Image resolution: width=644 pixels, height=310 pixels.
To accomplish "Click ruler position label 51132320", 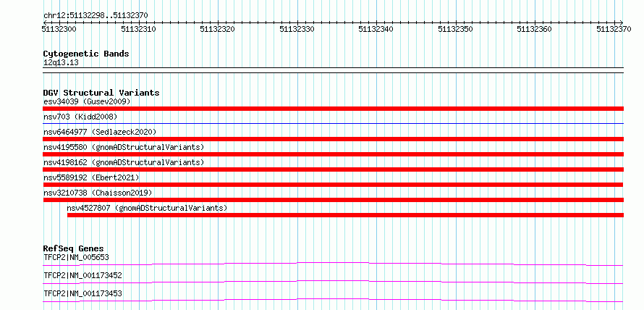I will coord(218,29).
